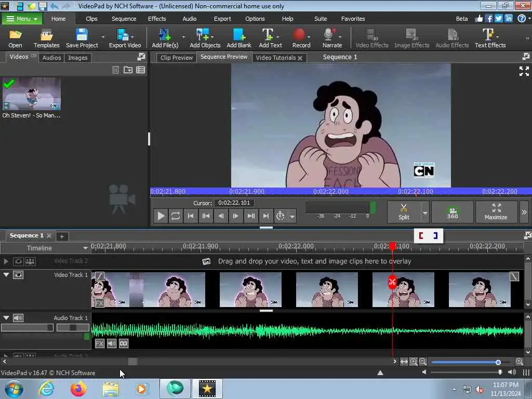Collapse Audio Track 1 with its triangle
532x399 pixels.
[x=6, y=317]
